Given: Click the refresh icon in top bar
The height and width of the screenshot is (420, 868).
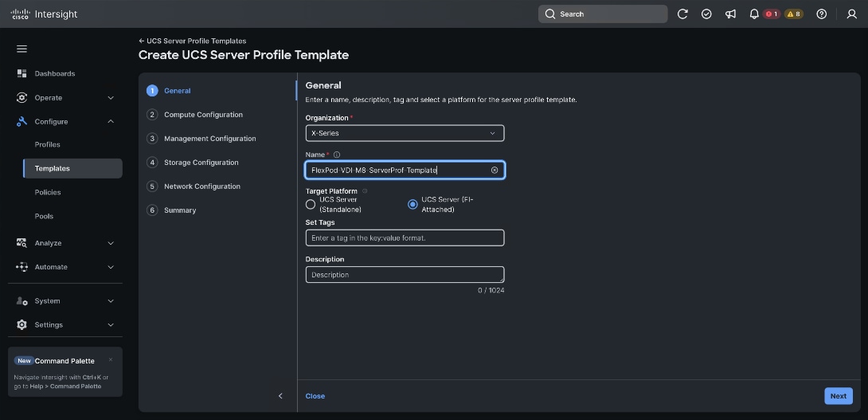Looking at the screenshot, I should click(682, 14).
